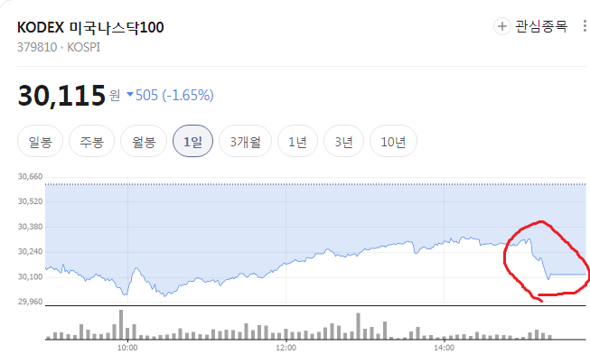590x364 pixels.
Task: Switch chart to 일봉 daily candles
Action: point(41,142)
